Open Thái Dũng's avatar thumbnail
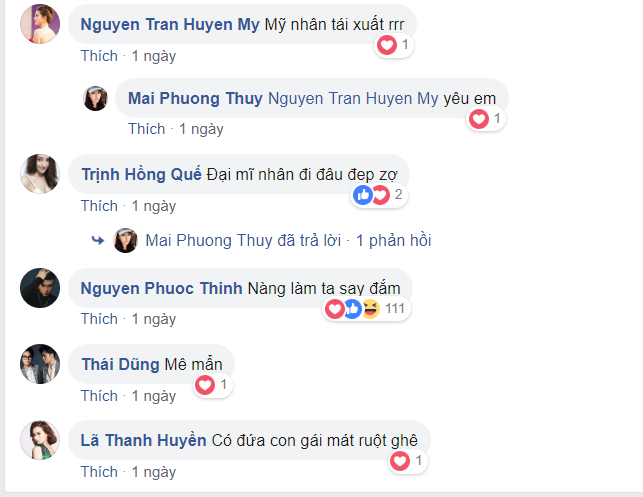The image size is (643, 497). coord(40,364)
